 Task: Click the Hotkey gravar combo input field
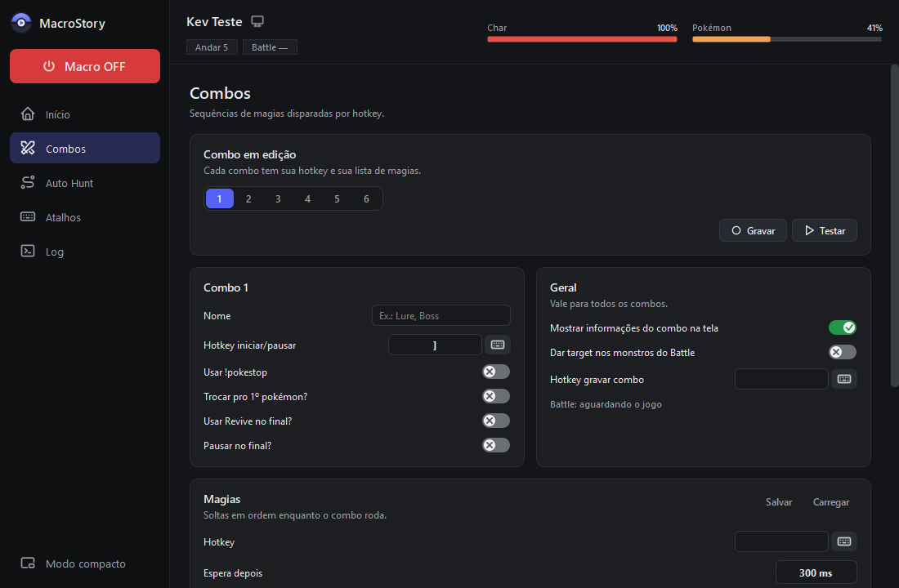point(781,380)
